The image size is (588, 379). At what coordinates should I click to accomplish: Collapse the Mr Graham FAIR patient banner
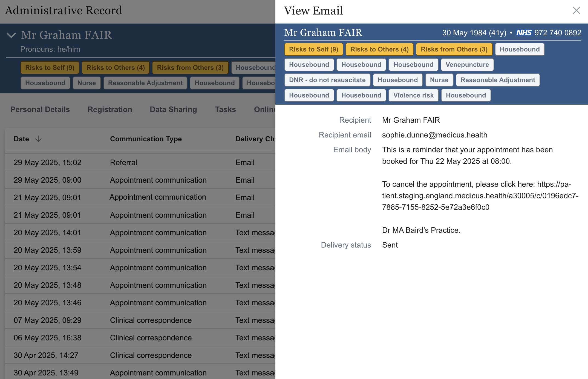click(x=11, y=35)
